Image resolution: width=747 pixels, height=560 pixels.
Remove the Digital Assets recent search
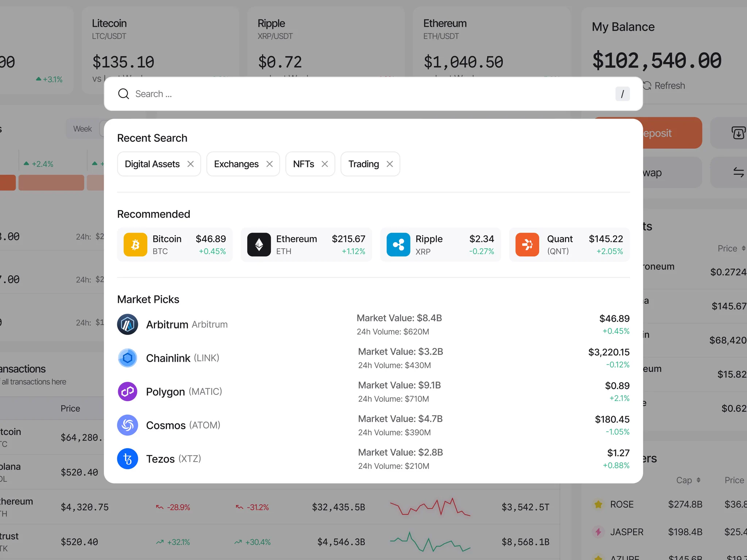[190, 164]
